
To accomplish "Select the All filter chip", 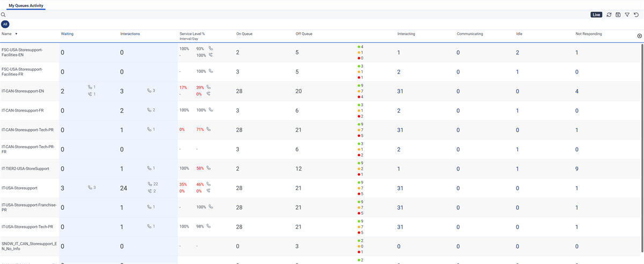I will pos(5,24).
